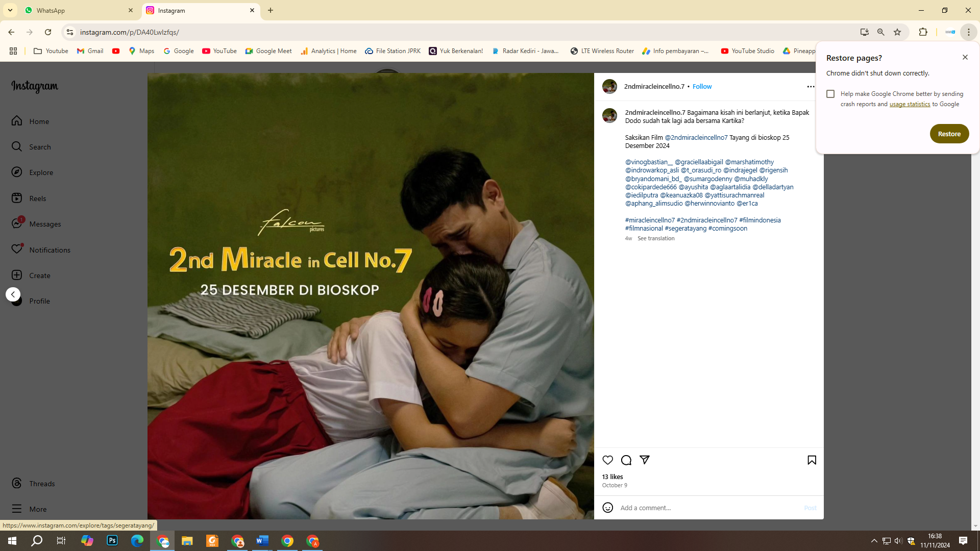The width and height of the screenshot is (980, 551).
Task: Close the WhatsApp tab
Action: pyautogui.click(x=131, y=10)
